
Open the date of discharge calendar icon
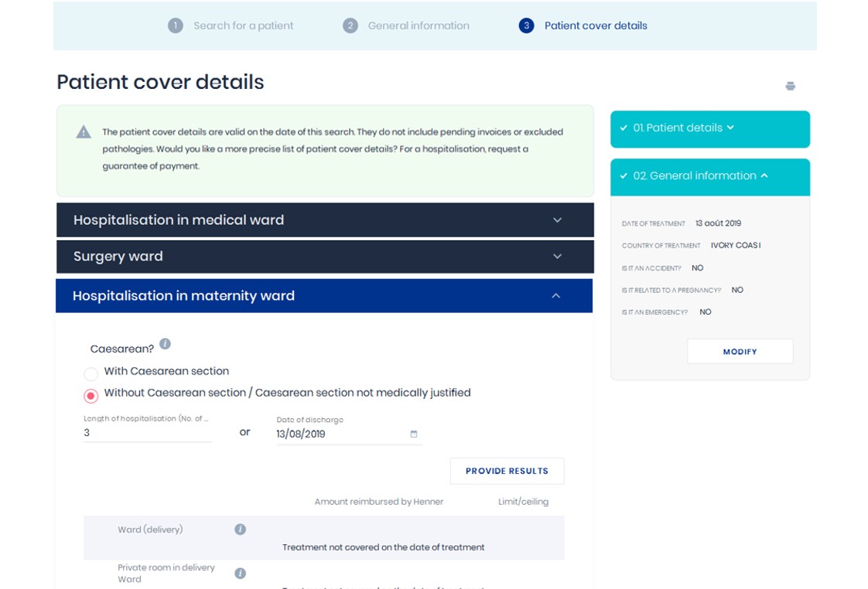pyautogui.click(x=414, y=434)
